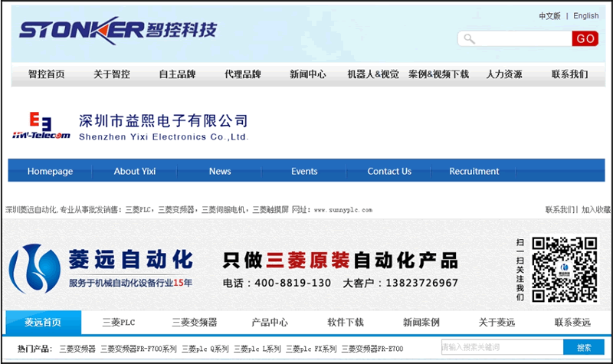Open 产品中心 tab
613x364 pixels.
pyautogui.click(x=270, y=323)
